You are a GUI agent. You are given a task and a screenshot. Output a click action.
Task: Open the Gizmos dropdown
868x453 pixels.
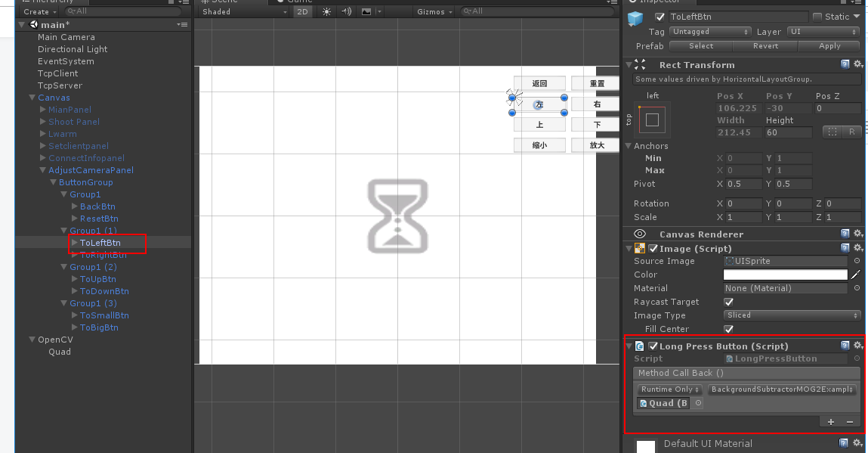(x=434, y=11)
